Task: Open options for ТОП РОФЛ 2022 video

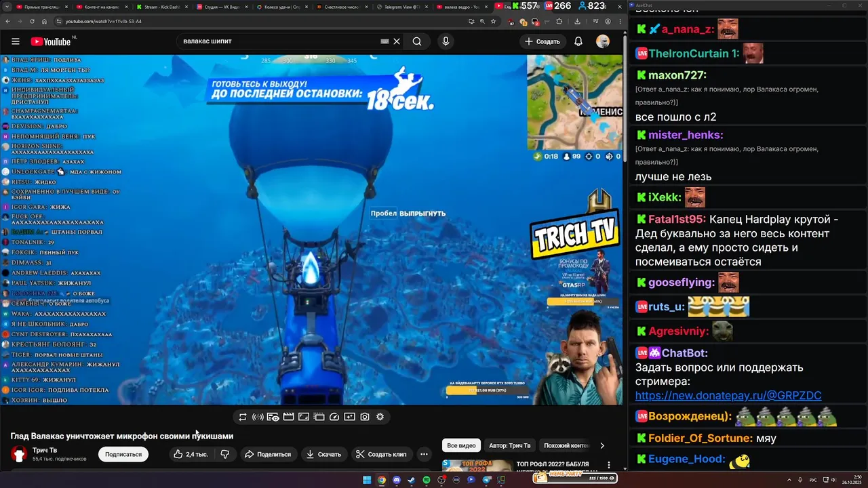Action: [609, 466]
